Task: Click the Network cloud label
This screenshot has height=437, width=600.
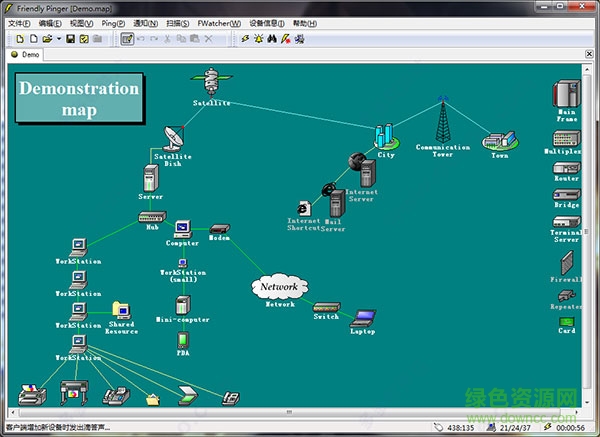Action: (x=280, y=287)
